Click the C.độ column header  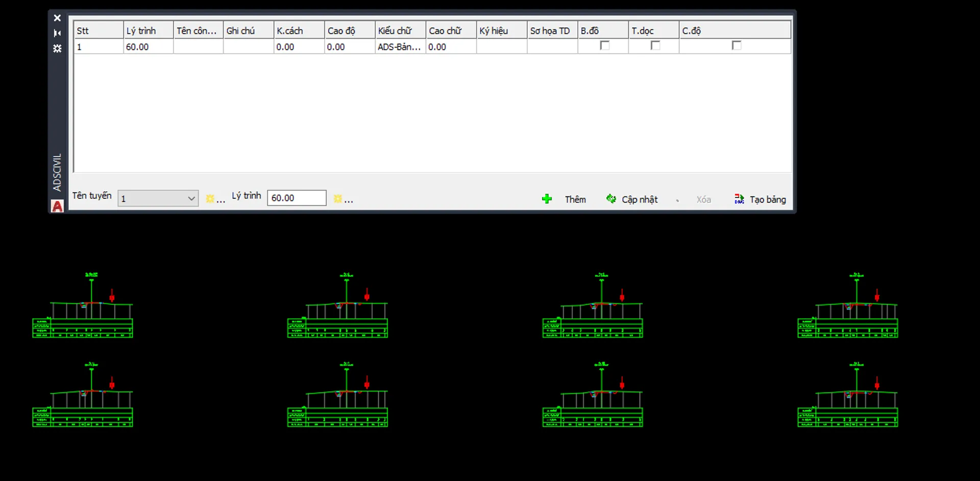click(735, 31)
